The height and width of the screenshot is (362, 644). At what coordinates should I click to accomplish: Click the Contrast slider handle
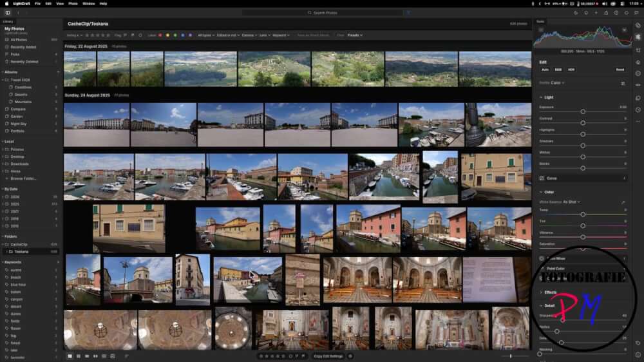(583, 123)
